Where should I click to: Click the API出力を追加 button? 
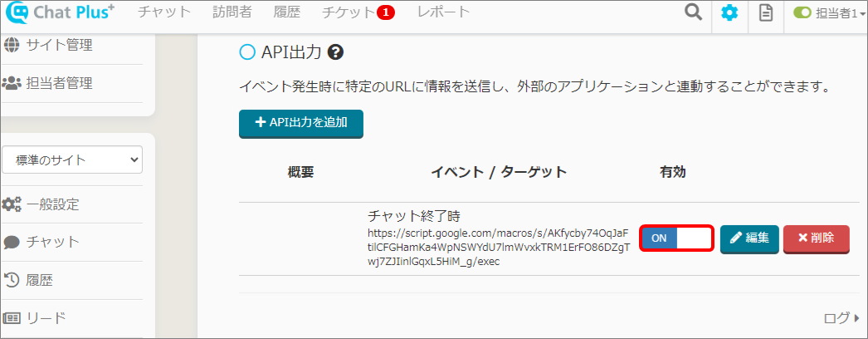pyautogui.click(x=300, y=123)
